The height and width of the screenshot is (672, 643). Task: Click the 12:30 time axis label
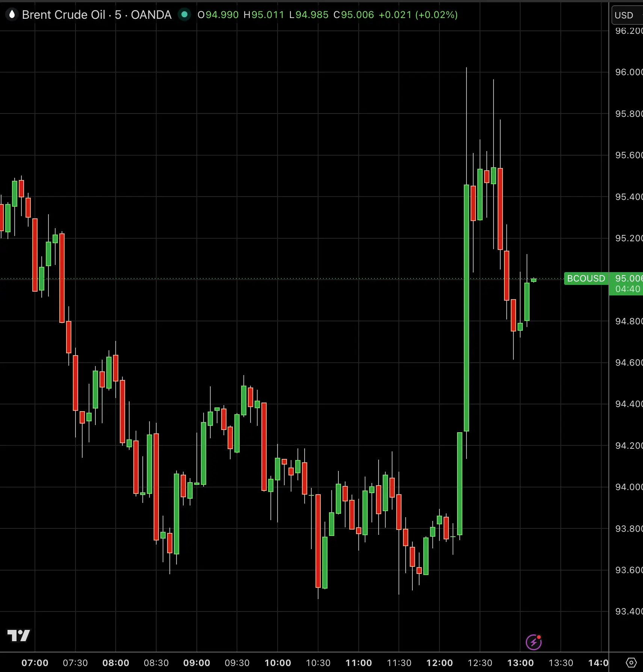pos(480,663)
